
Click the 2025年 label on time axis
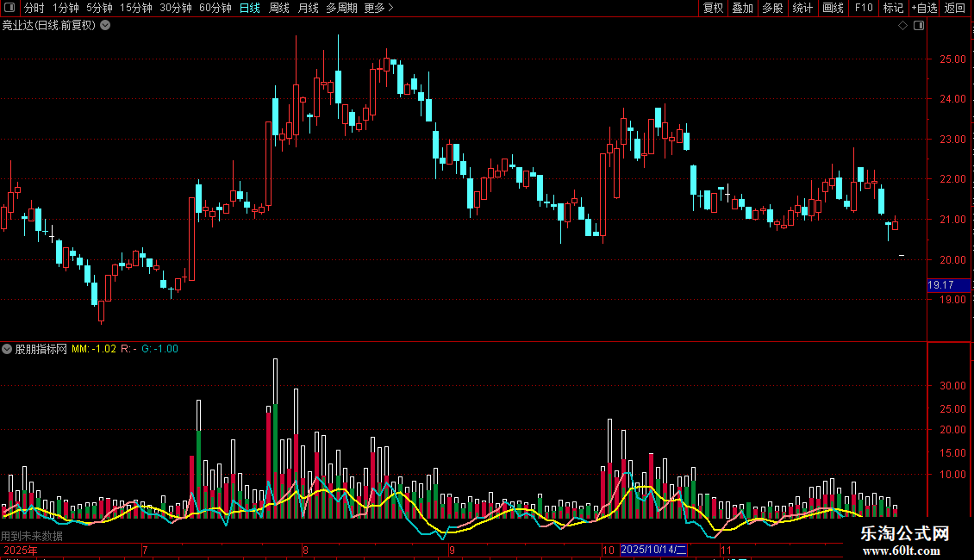click(x=21, y=550)
